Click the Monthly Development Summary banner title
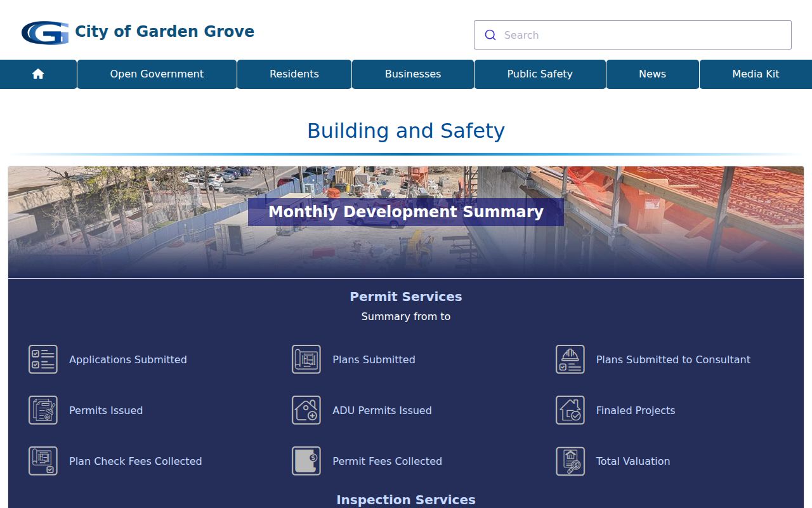The width and height of the screenshot is (812, 508). [x=406, y=212]
